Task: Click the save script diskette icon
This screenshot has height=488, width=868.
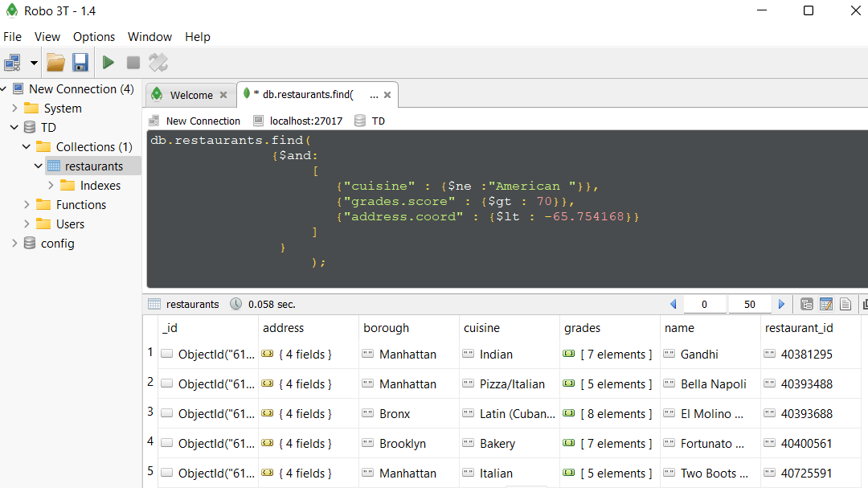Action: coord(80,62)
